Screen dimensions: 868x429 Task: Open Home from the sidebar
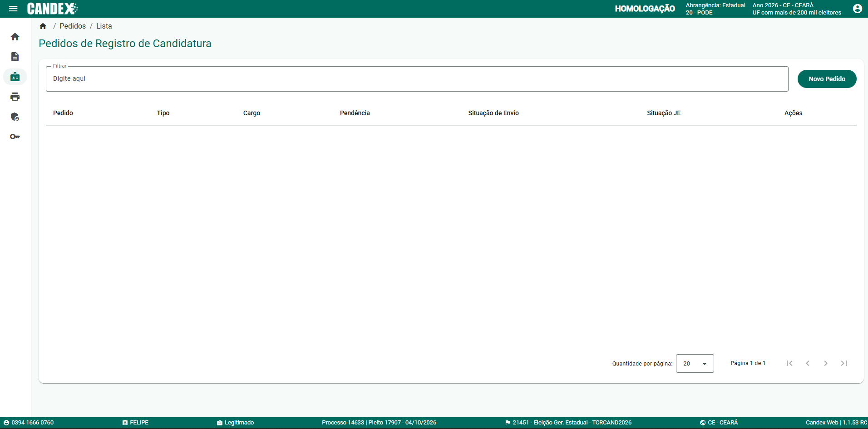tap(15, 37)
